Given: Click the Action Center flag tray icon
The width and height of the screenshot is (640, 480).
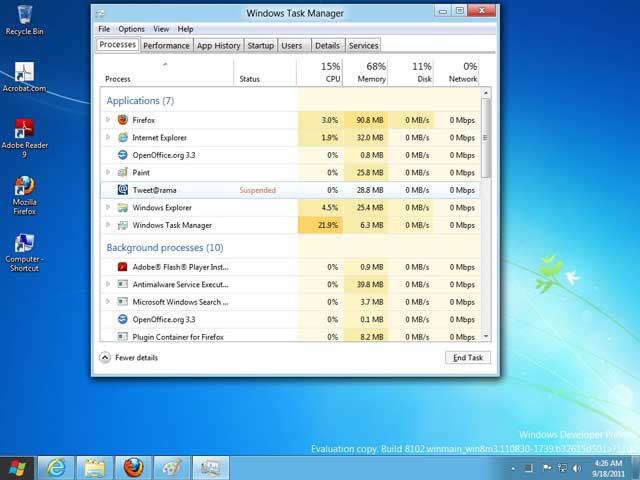Looking at the screenshot, I should click(x=547, y=468).
